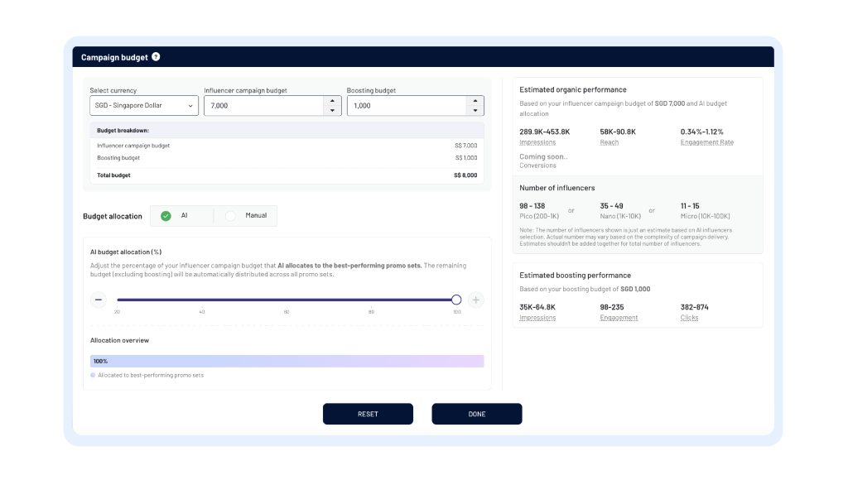Open the SGD - Singapore Dollar currency selector

pos(142,105)
